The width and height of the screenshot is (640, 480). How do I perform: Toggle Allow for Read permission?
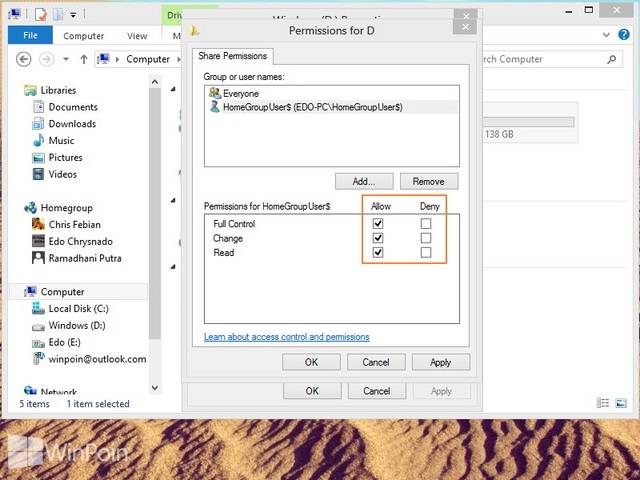pos(378,252)
